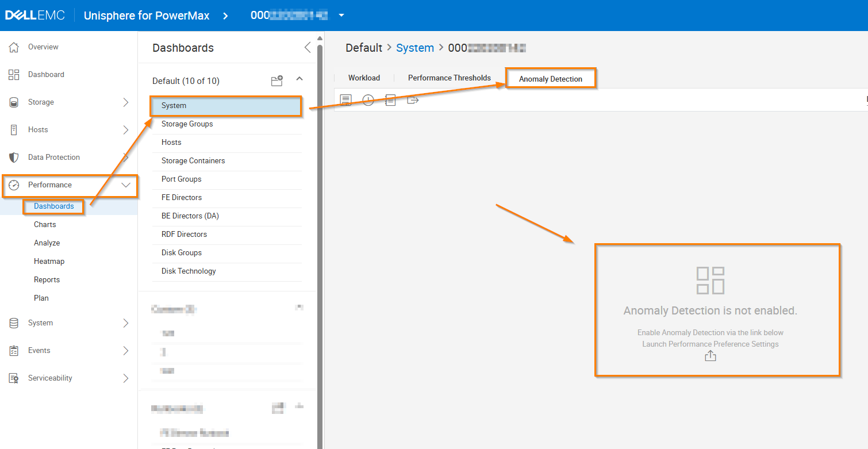Open the array ID dropdown in the header
The width and height of the screenshot is (868, 449).
tap(341, 16)
